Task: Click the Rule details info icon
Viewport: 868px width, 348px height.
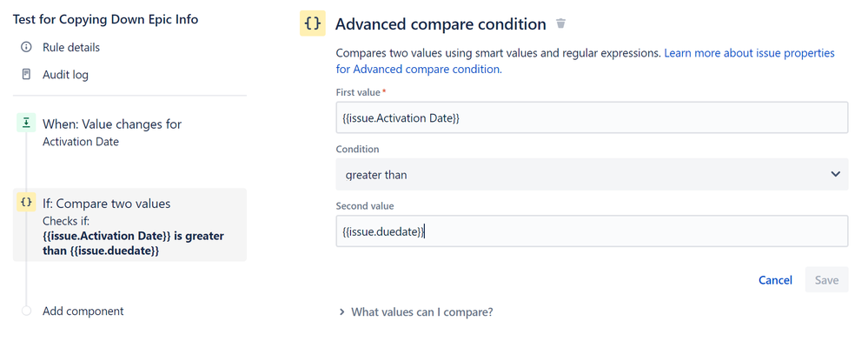Action: click(26, 47)
